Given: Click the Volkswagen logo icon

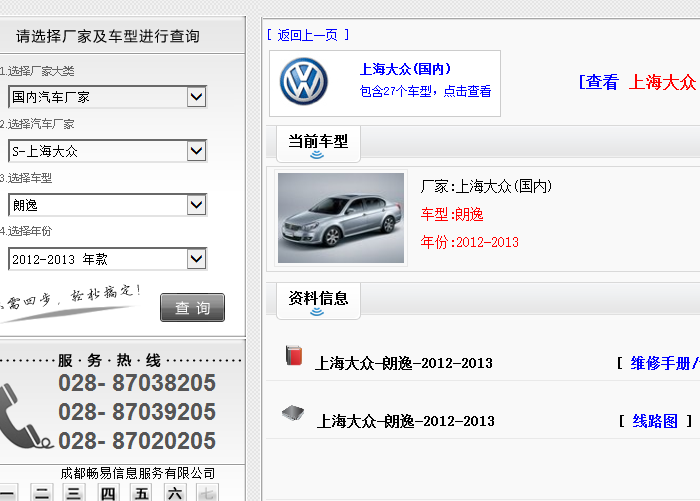Looking at the screenshot, I should [304, 81].
